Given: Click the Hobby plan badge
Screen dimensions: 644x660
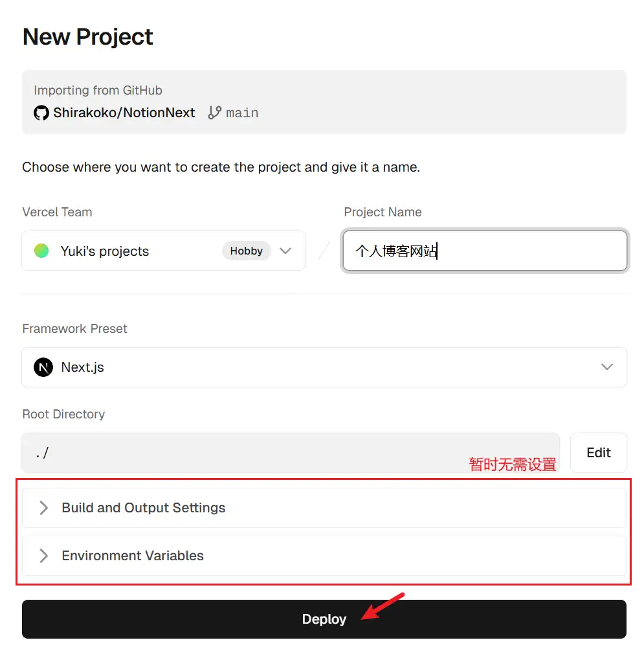Looking at the screenshot, I should point(246,251).
